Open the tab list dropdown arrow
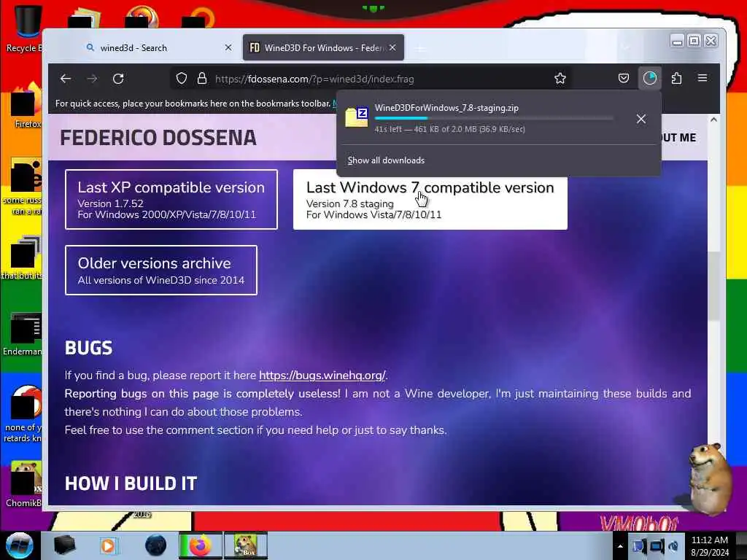Screen dimensions: 747x560 625,47
